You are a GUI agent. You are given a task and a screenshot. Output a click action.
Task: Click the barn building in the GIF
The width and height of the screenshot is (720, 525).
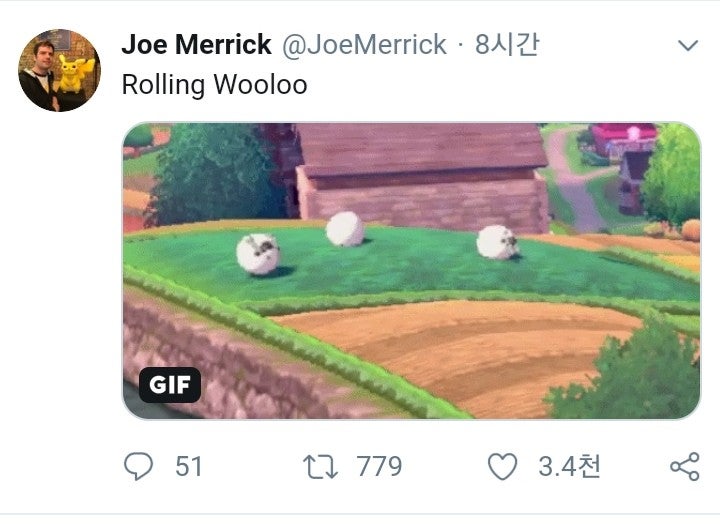pos(422,177)
